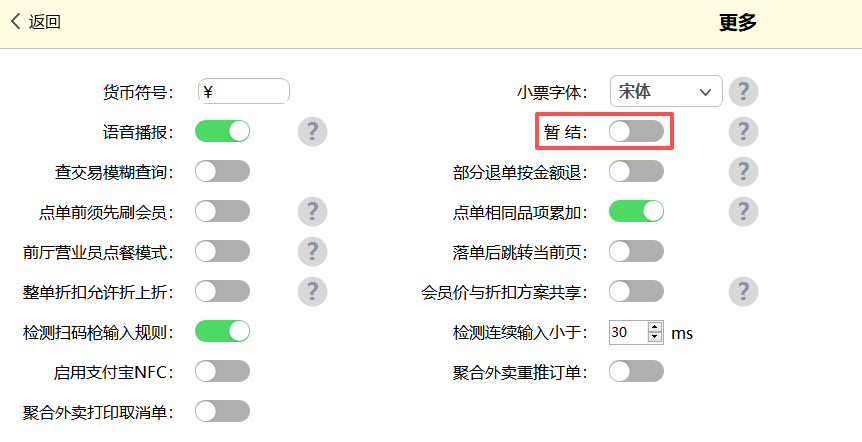Enable the 暂结 toggle

(636, 131)
